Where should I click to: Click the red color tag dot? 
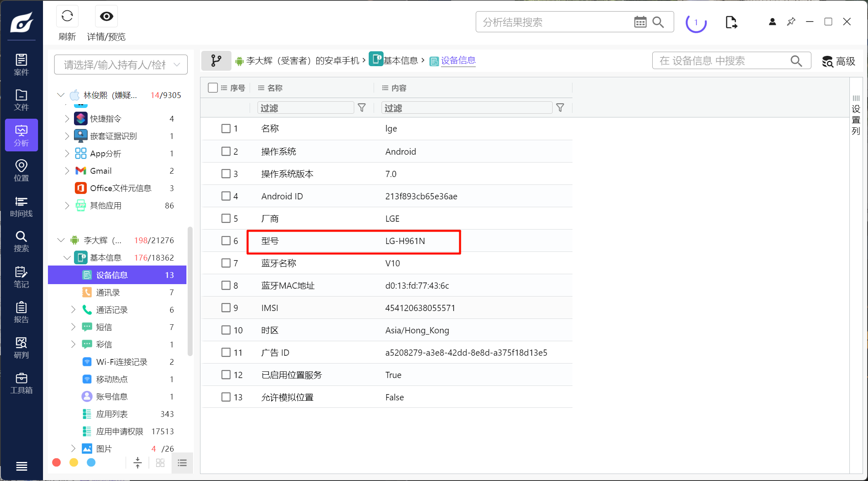point(57,462)
